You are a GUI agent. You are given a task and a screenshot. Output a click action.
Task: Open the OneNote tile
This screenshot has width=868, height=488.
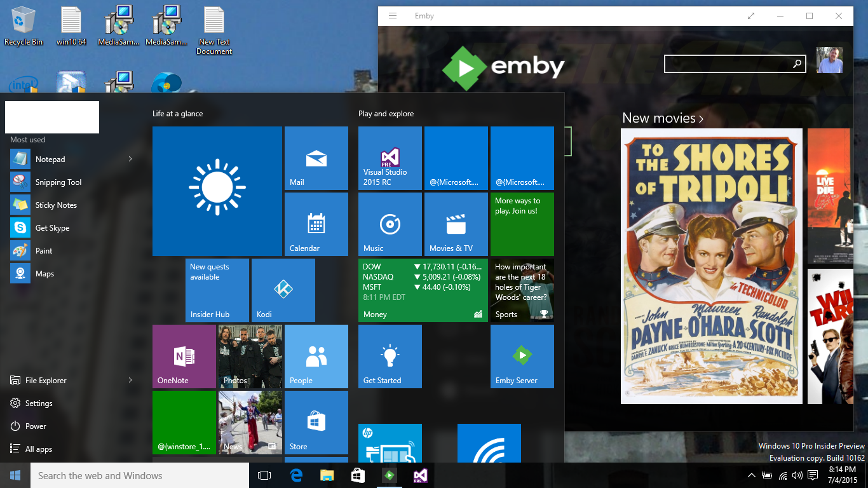(x=184, y=356)
